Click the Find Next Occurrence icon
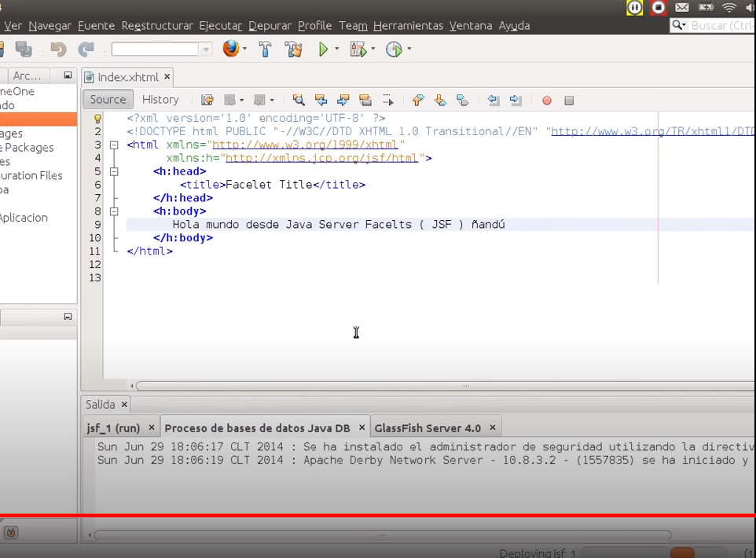Screen dimensions: 756x558 343,100
